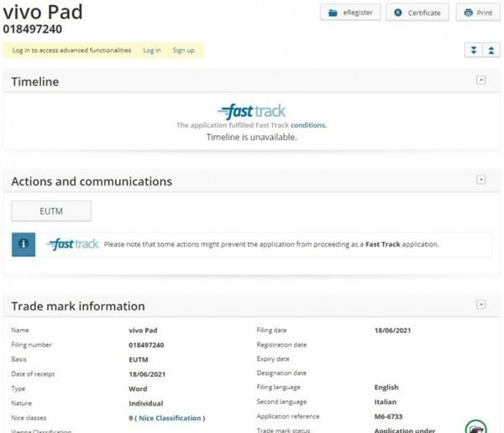Image resolution: width=504 pixels, height=433 pixels.
Task: Print this trade mark page
Action: pyautogui.click(x=478, y=13)
